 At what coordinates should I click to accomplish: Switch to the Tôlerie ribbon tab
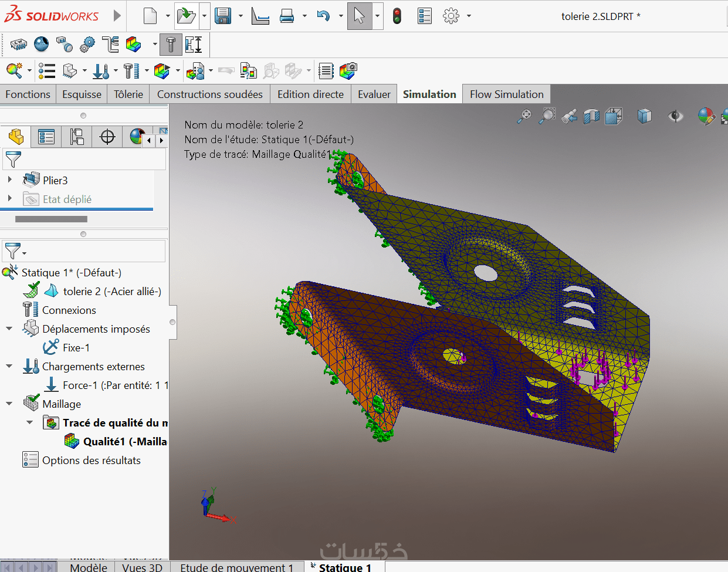point(128,94)
